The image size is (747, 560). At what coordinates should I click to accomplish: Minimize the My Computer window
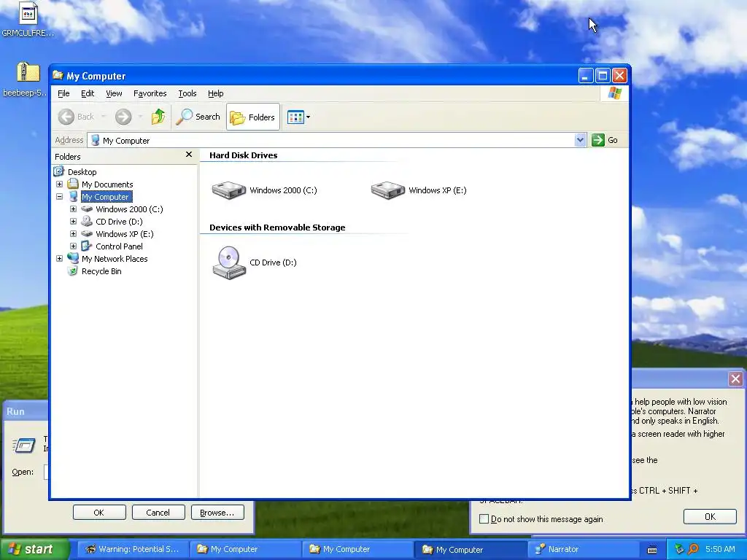tap(586, 75)
